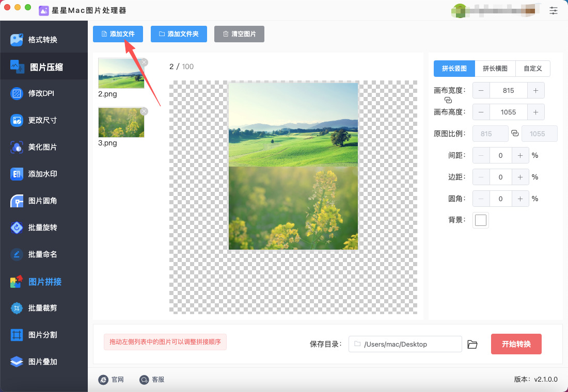Image resolution: width=568 pixels, height=392 pixels.
Task: Click 清空图片 clear images button
Action: point(240,34)
